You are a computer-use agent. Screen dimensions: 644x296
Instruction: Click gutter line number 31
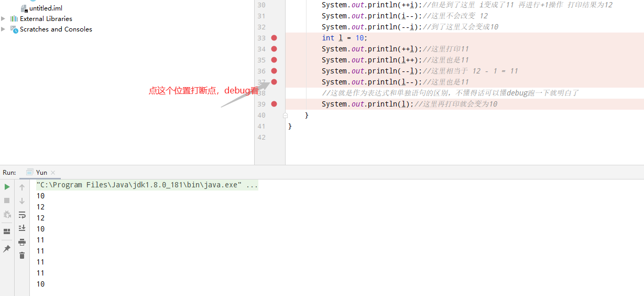[x=261, y=16]
